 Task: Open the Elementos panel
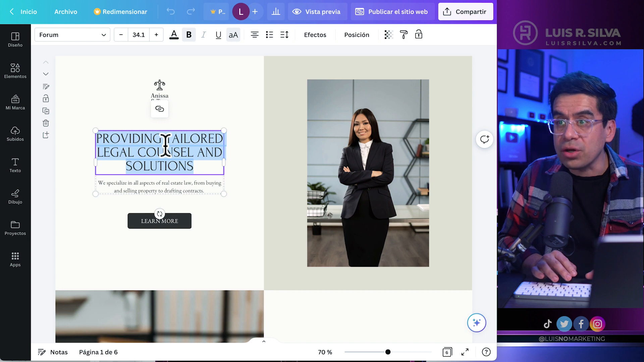pyautogui.click(x=15, y=71)
